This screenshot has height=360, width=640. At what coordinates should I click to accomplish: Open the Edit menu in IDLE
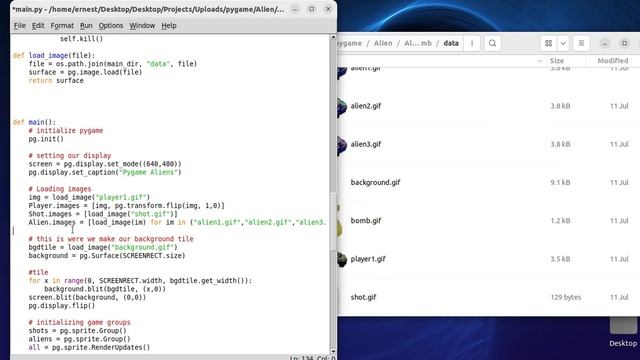pos(38,26)
